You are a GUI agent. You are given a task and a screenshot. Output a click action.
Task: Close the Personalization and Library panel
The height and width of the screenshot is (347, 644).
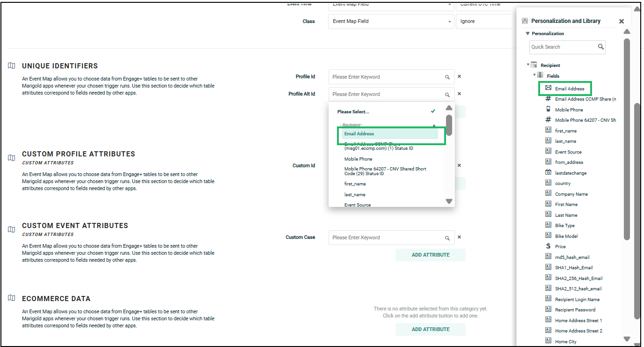coord(621,21)
